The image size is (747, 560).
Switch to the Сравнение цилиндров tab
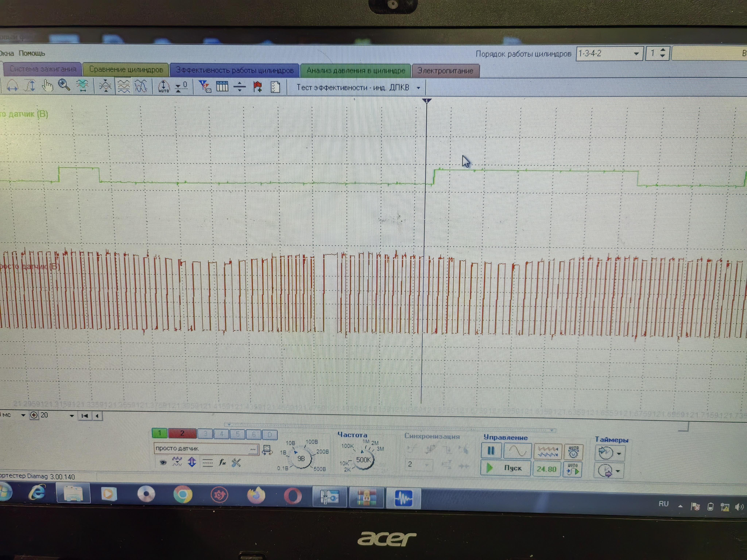pos(126,69)
